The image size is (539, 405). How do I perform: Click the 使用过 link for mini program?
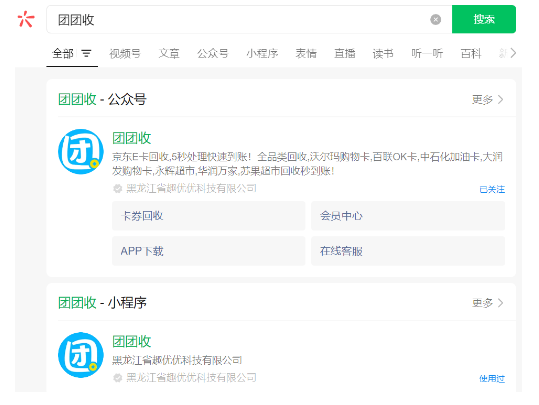tap(492, 379)
